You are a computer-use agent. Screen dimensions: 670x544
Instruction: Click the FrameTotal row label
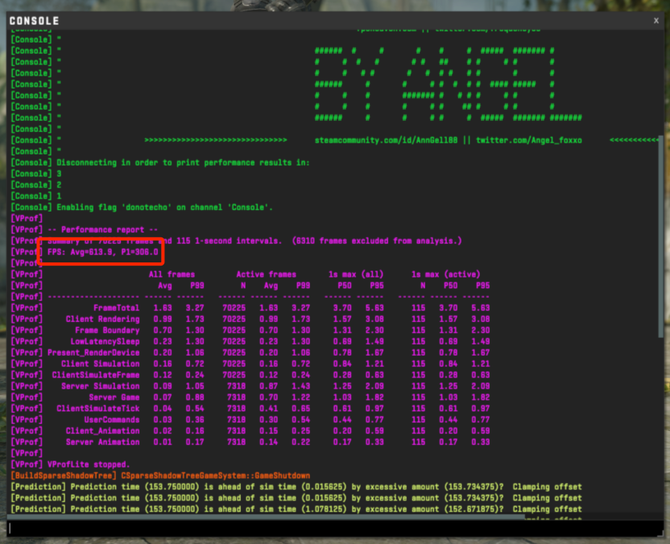click(x=116, y=309)
